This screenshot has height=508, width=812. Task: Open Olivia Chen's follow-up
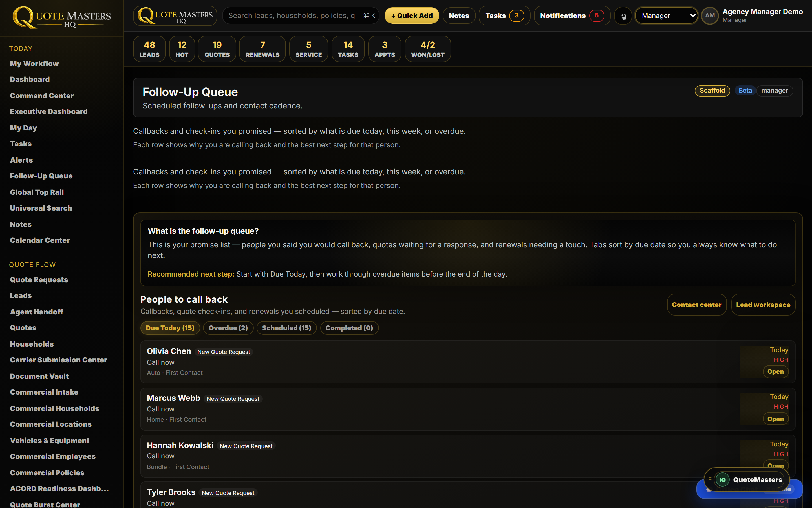point(775,372)
